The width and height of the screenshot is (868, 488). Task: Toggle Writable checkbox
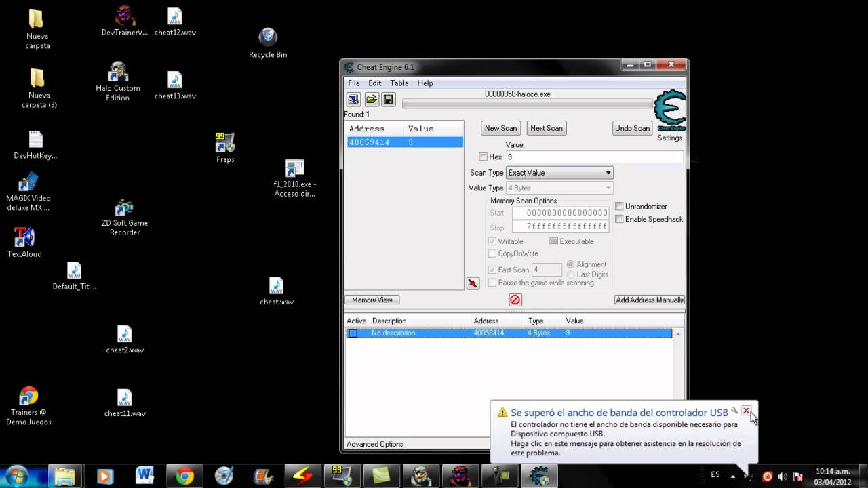(x=492, y=241)
